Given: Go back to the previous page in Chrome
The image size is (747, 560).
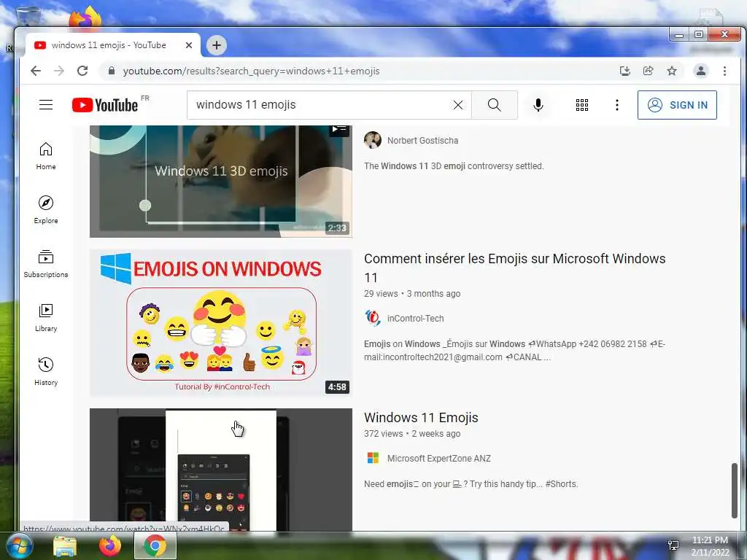Looking at the screenshot, I should pyautogui.click(x=36, y=71).
